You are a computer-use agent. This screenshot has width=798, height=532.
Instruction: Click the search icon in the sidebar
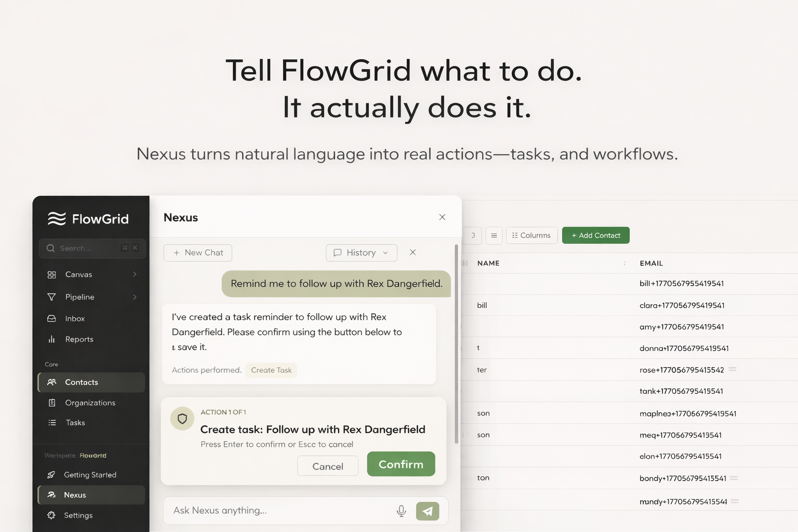50,248
